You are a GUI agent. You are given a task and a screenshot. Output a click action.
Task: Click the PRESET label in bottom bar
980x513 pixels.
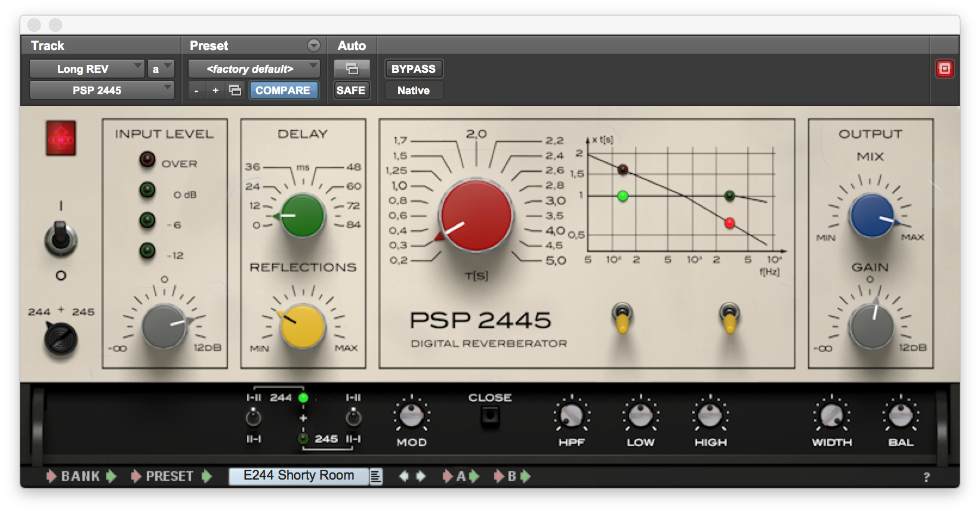coord(170,476)
